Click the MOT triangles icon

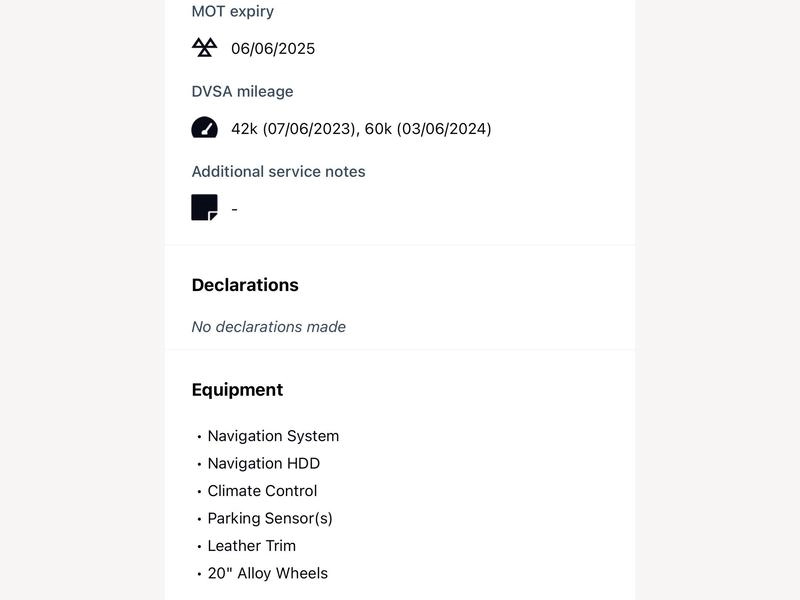pyautogui.click(x=204, y=47)
